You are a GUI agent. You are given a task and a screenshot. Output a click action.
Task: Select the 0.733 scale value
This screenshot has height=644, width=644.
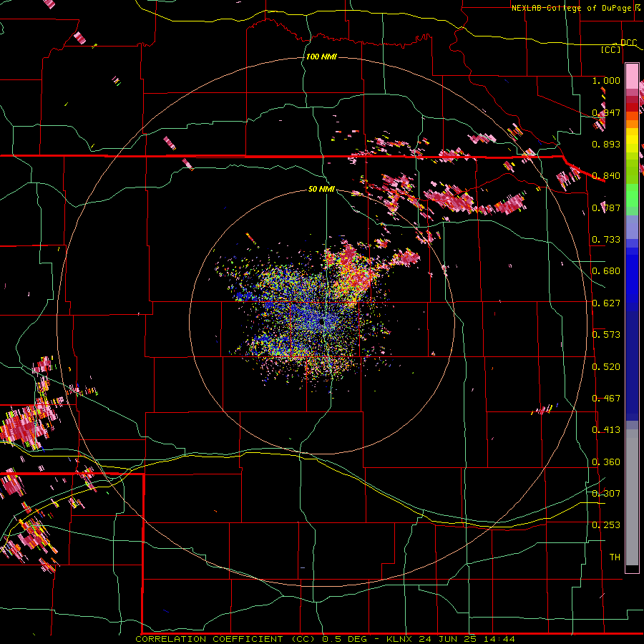point(606,240)
